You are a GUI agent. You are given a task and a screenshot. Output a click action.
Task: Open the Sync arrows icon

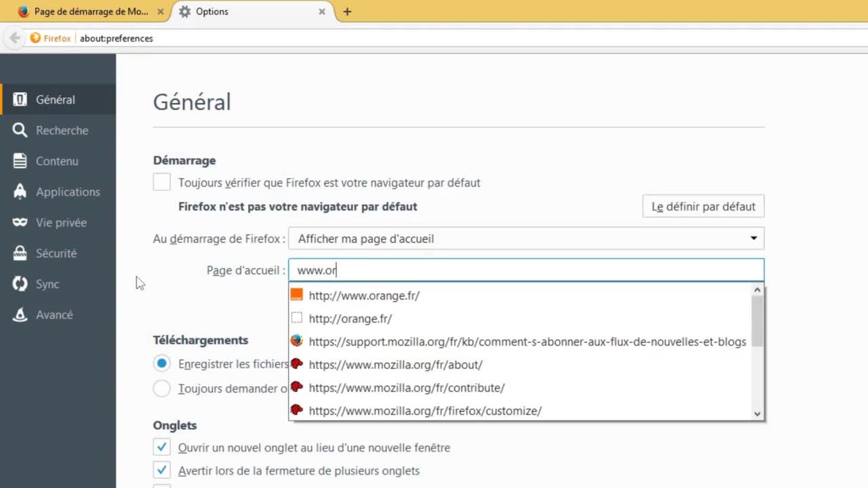[x=19, y=284]
